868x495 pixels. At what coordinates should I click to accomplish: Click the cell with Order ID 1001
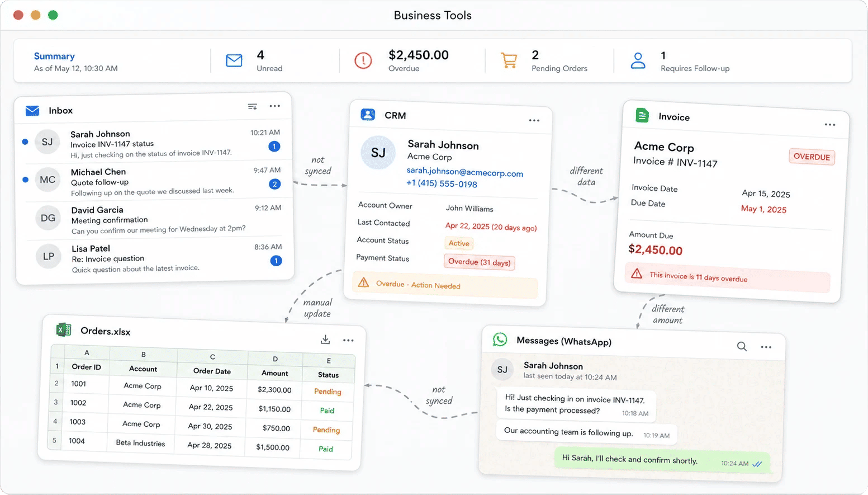pos(86,384)
